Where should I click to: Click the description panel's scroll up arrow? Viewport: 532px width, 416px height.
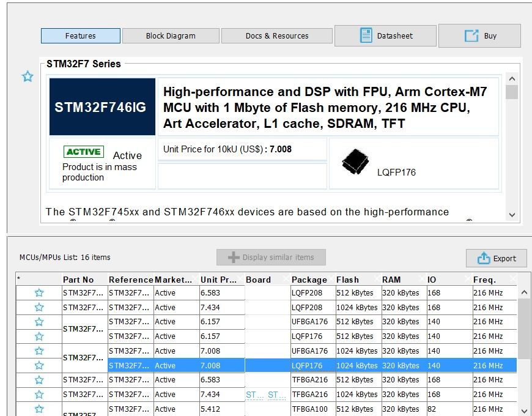[512, 79]
